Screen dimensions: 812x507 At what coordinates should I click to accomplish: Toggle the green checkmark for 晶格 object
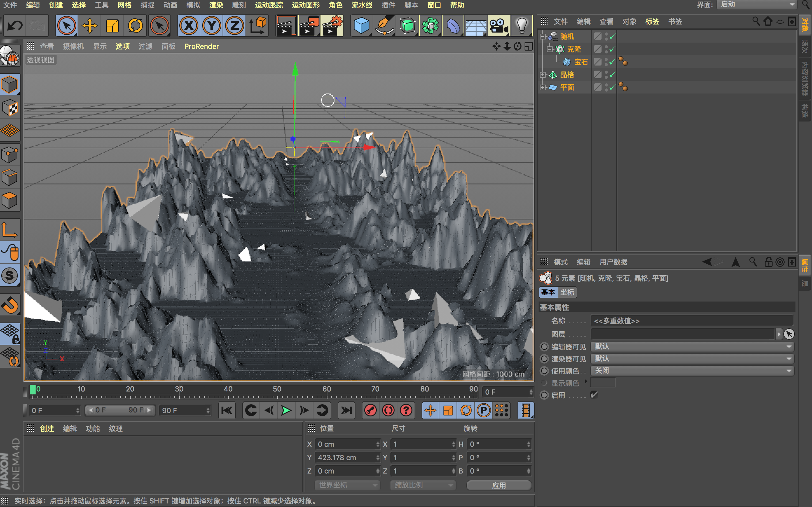[x=612, y=74]
